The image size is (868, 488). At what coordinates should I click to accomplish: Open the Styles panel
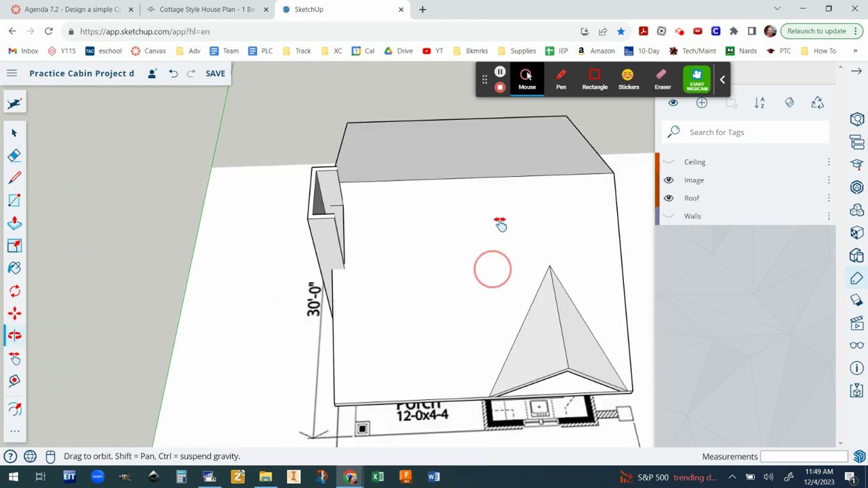coord(856,256)
